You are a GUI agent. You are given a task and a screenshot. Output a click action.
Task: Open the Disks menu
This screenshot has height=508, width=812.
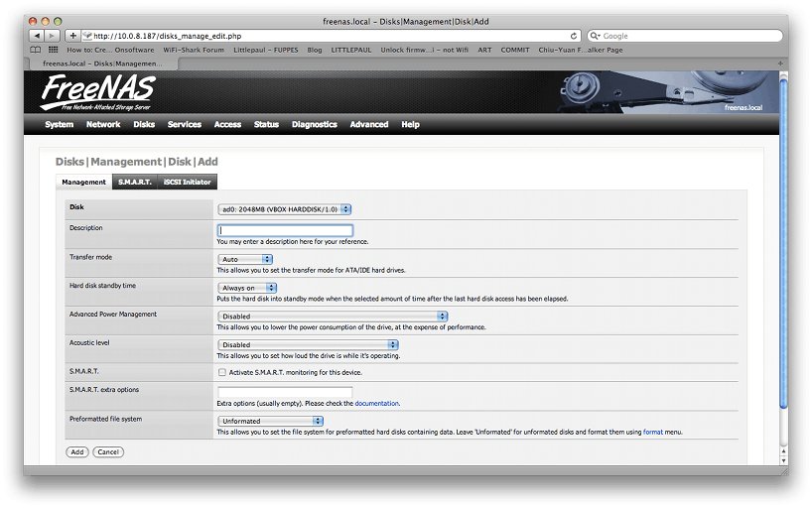144,124
